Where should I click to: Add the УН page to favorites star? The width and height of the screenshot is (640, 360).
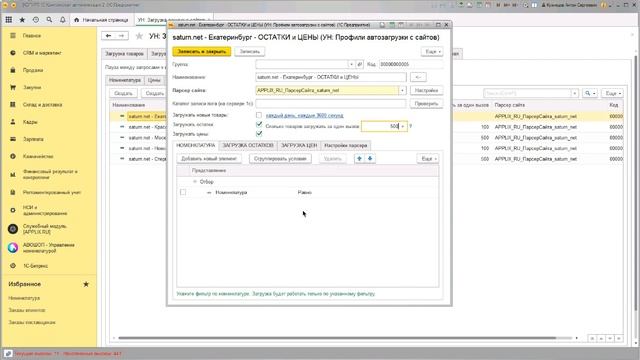[x=139, y=36]
